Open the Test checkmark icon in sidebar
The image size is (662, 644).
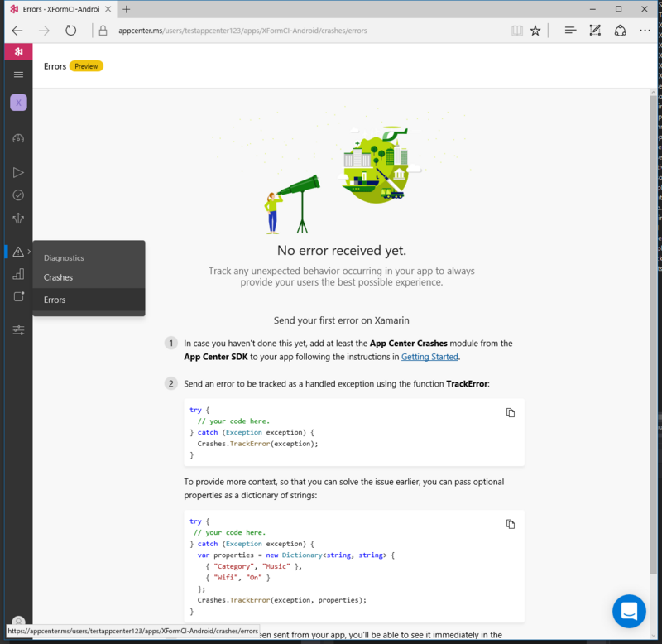click(18, 195)
